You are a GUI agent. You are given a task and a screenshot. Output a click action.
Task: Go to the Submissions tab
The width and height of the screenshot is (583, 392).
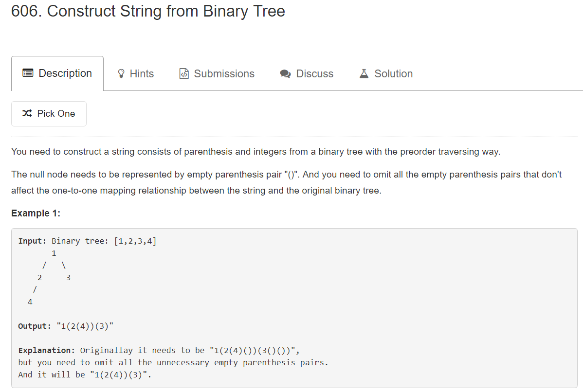coord(224,74)
